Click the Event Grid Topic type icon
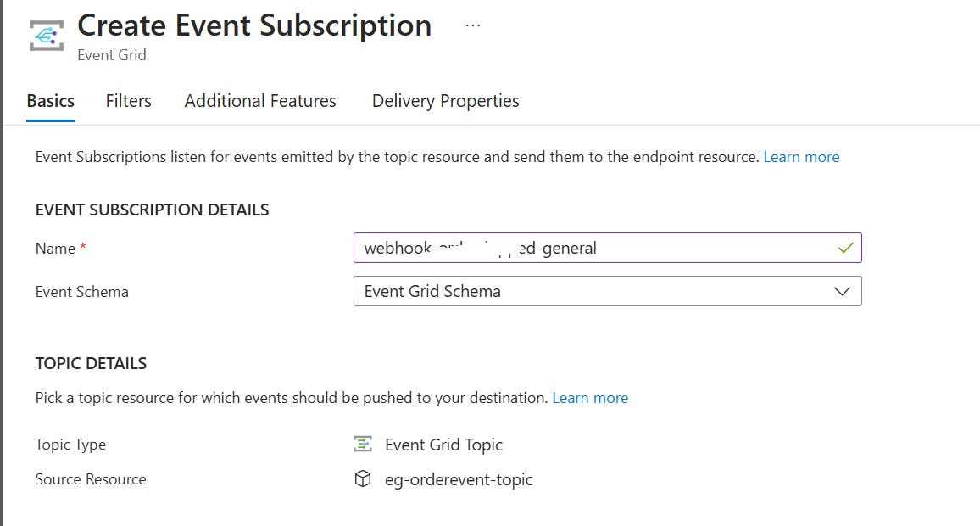This screenshot has width=980, height=526. [363, 444]
